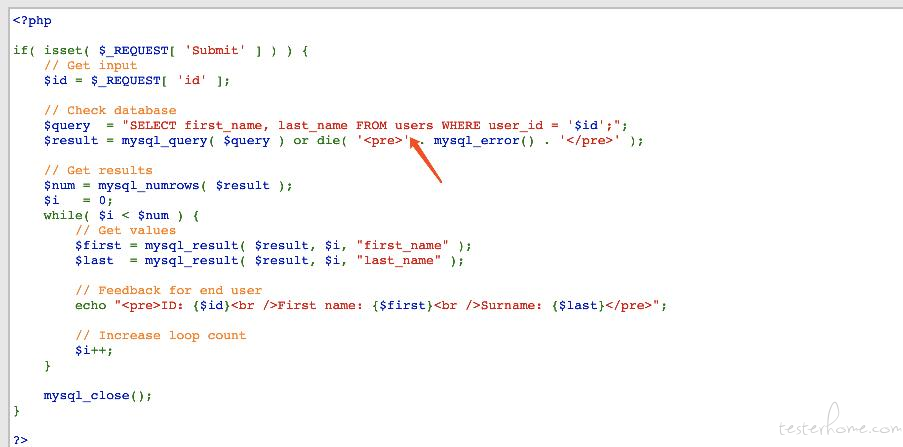Click the '// Get input' comment

click(90, 66)
